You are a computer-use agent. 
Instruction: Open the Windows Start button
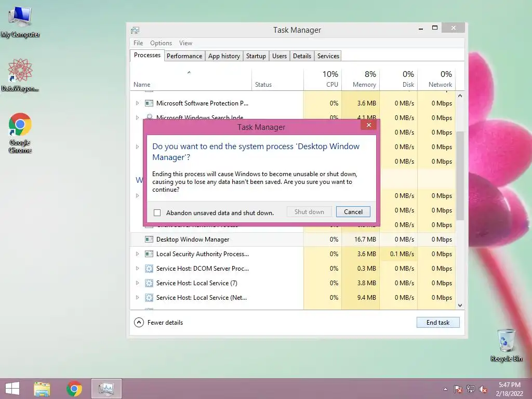(12, 389)
